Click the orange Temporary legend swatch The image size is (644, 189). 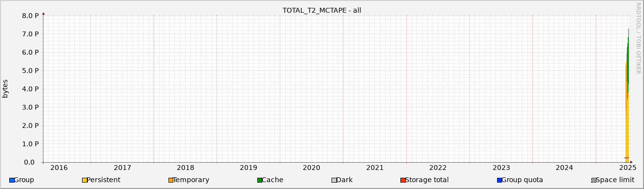coord(171,180)
